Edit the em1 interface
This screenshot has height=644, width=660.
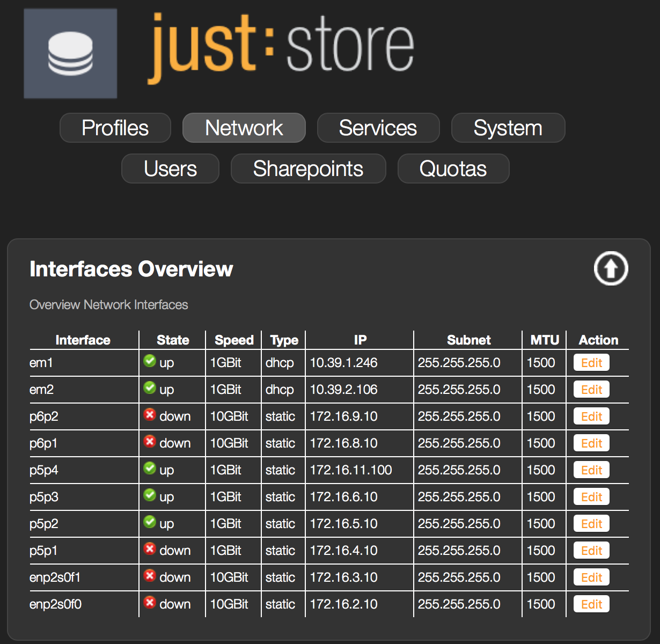(591, 363)
